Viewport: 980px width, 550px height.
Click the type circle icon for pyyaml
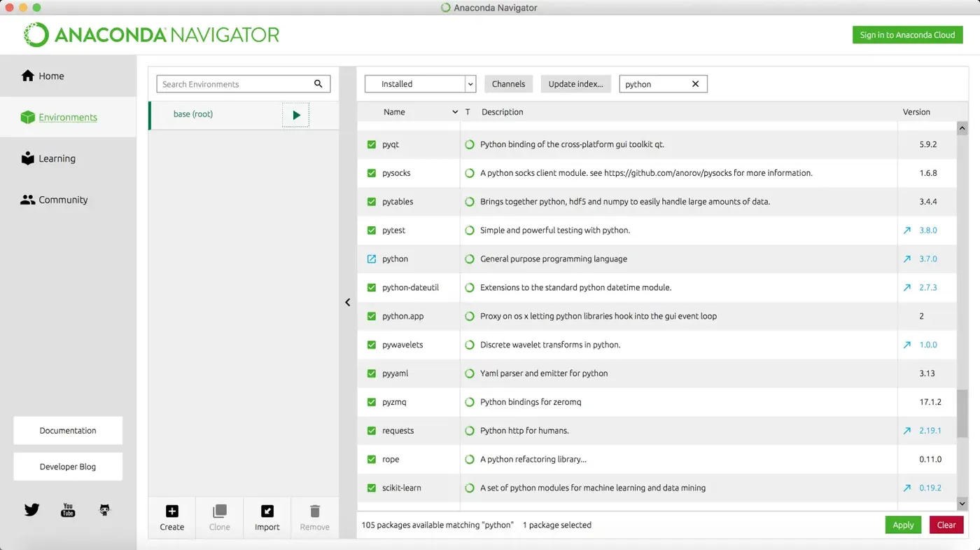click(470, 373)
